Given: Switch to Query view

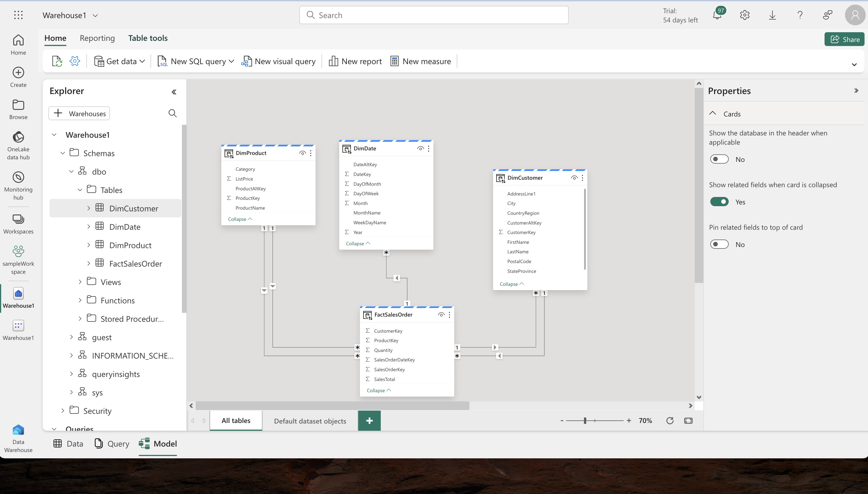Looking at the screenshot, I should 112,444.
